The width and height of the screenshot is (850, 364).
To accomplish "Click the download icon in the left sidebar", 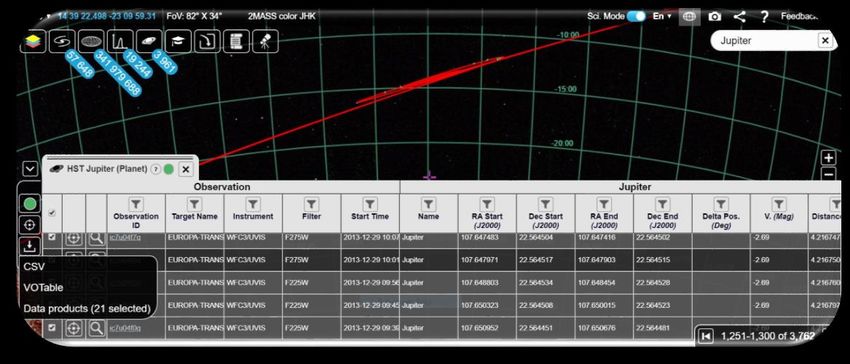I will tap(30, 246).
